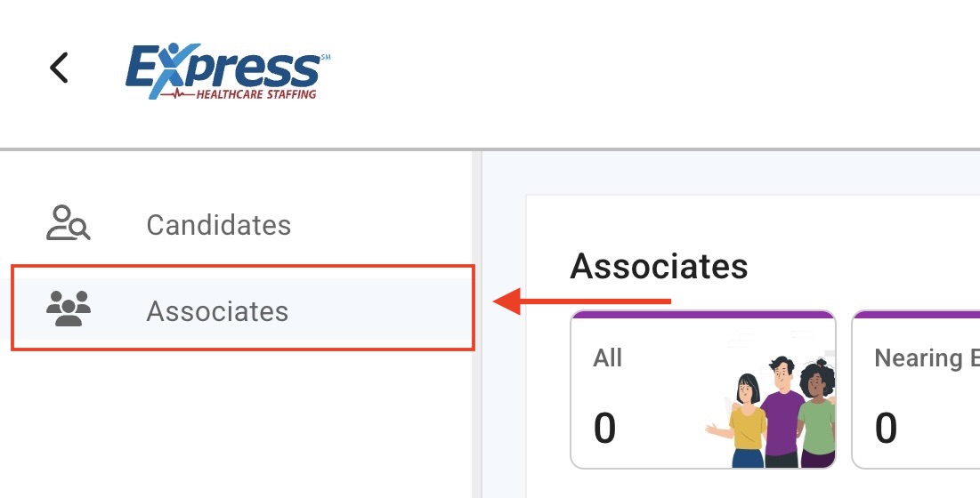Open the Candidates sidebar menu item
Viewport: 980px width, 498px height.
pos(218,225)
